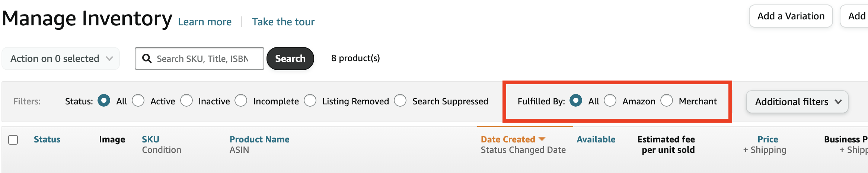Select the Active status radio button
Image resolution: width=868 pixels, height=173 pixels.
pyautogui.click(x=138, y=100)
